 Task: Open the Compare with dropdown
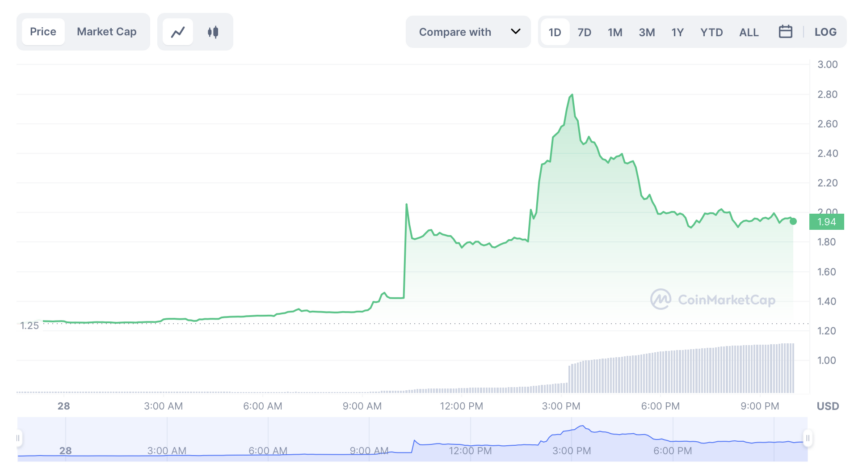click(468, 32)
